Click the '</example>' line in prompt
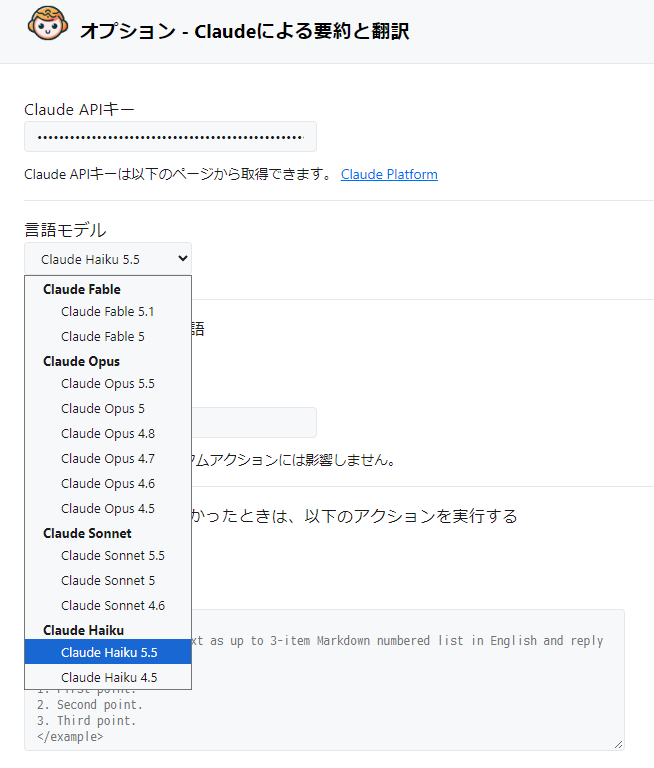The height and width of the screenshot is (768, 654). coord(70,737)
